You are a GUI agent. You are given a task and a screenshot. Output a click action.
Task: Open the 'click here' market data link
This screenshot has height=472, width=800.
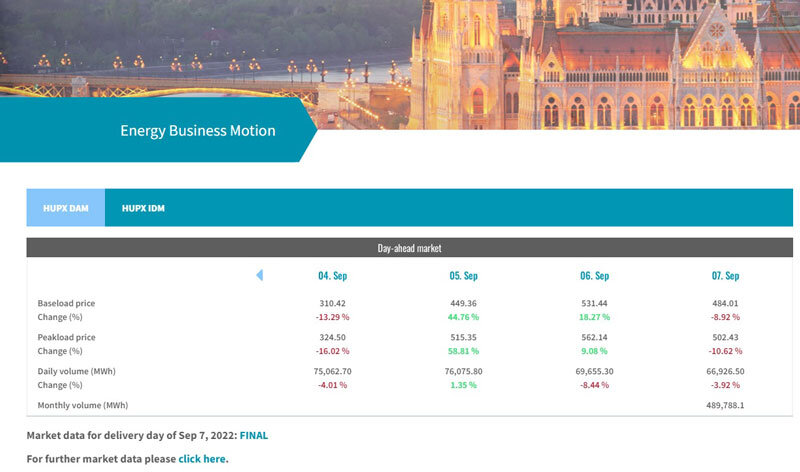(x=202, y=459)
